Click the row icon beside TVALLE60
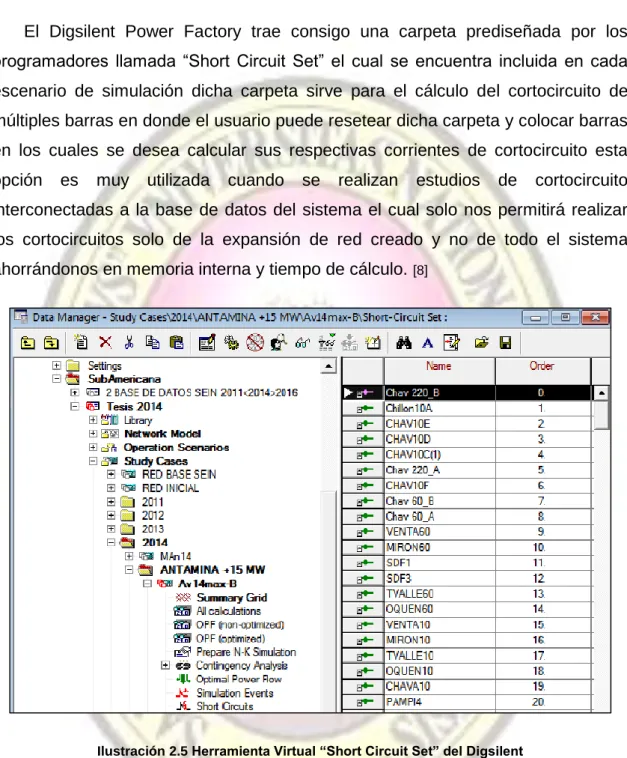Viewport: 627px width, 758px height. (x=365, y=594)
